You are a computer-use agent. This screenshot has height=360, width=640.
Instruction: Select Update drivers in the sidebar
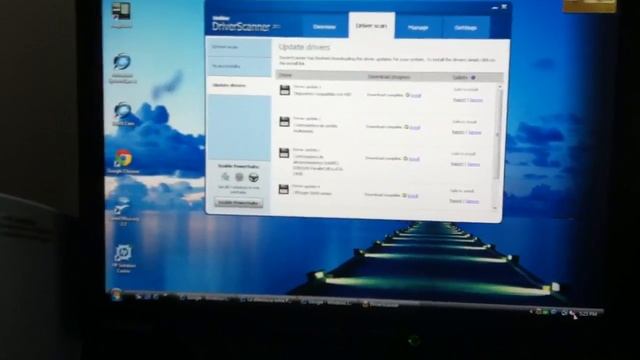239,86
